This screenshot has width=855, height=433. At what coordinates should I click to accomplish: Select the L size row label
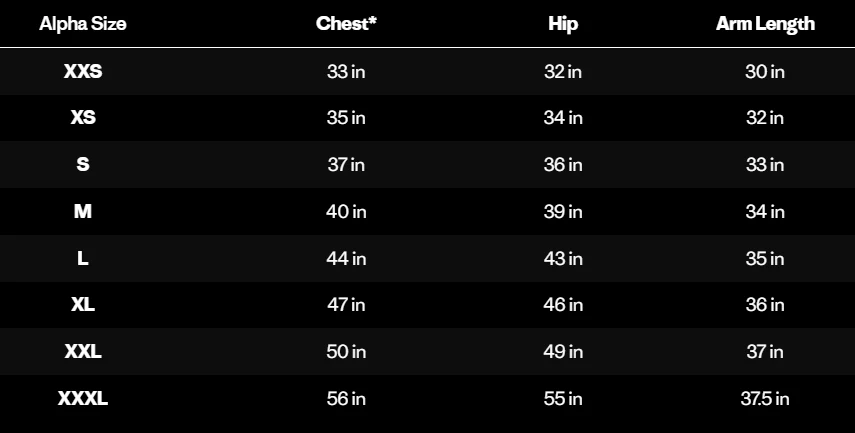point(83,258)
